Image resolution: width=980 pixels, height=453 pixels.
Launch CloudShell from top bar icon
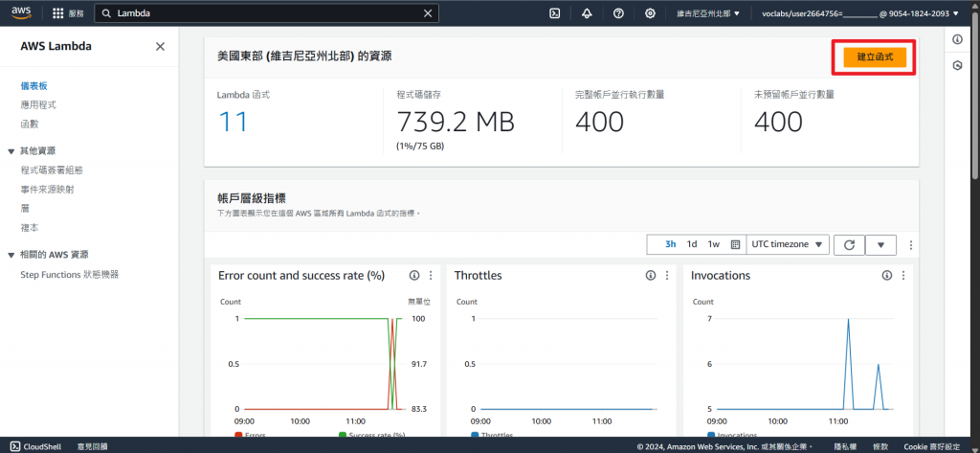point(554,13)
